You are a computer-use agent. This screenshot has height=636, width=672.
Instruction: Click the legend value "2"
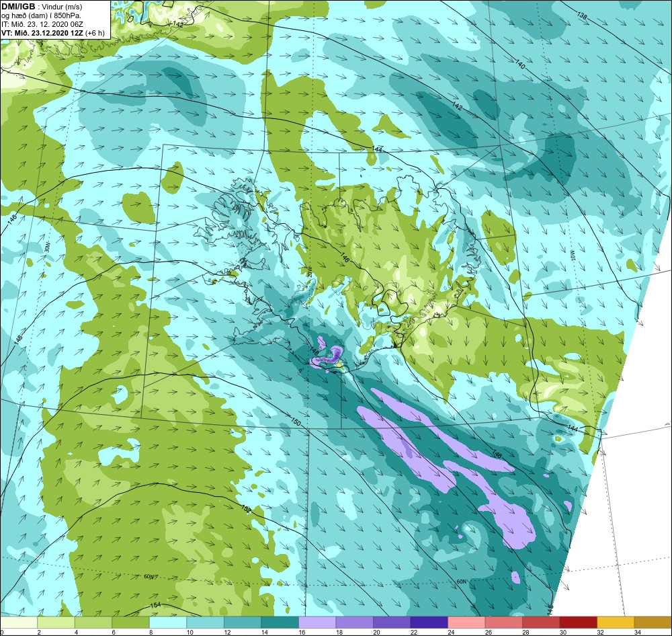(38, 632)
